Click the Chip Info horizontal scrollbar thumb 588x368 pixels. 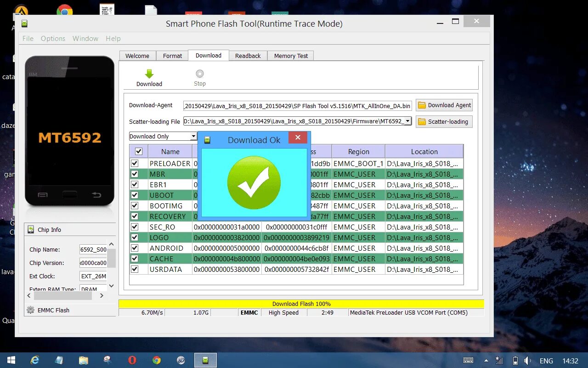(63, 296)
